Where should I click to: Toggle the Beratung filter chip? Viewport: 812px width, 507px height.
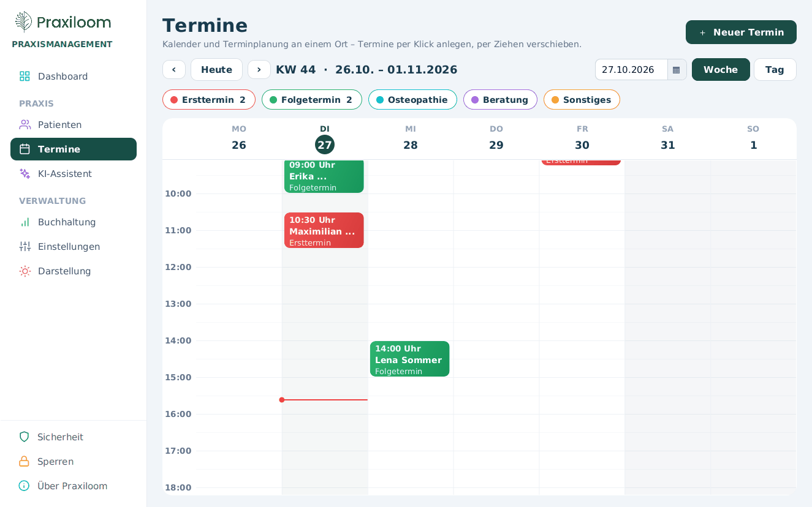click(500, 100)
